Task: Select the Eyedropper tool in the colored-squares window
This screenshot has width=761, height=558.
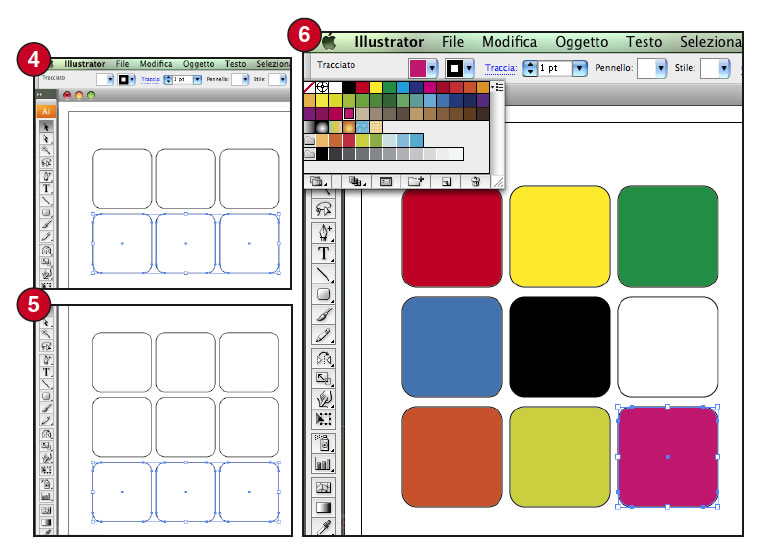Action: [x=323, y=527]
